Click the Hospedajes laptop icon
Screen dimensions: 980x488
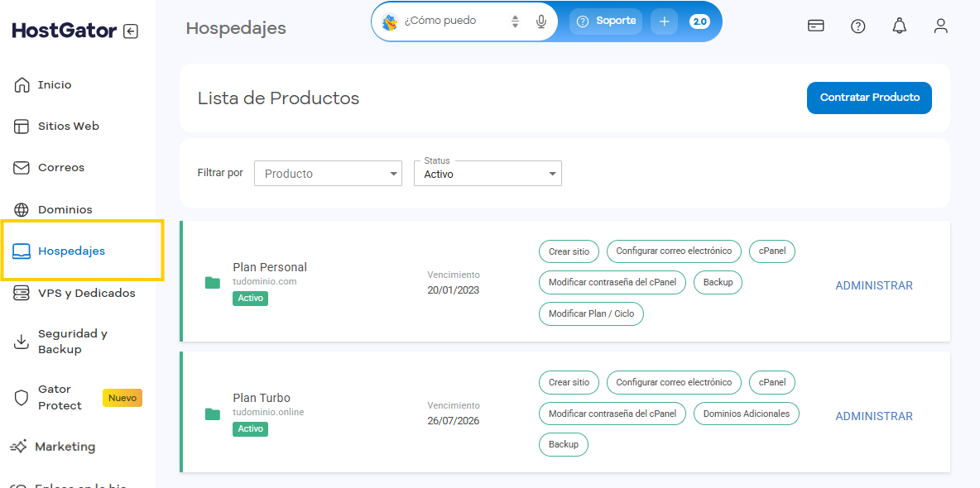22,251
